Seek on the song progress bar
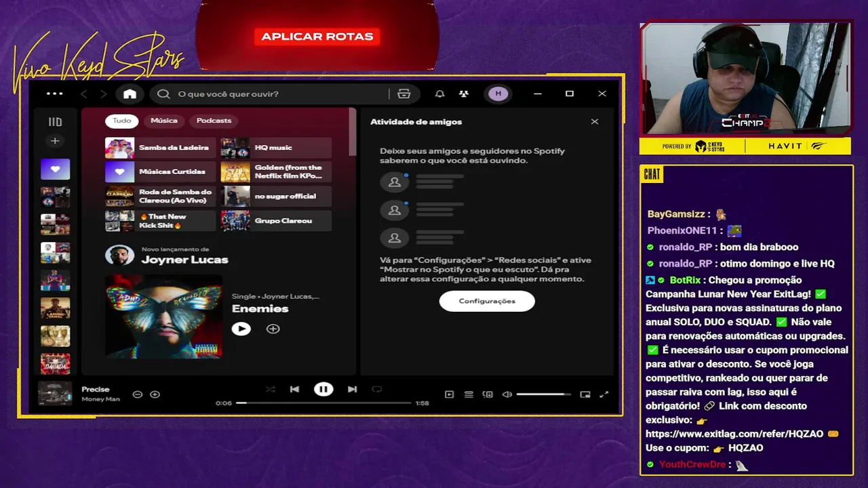Image resolution: width=868 pixels, height=488 pixels. point(323,403)
